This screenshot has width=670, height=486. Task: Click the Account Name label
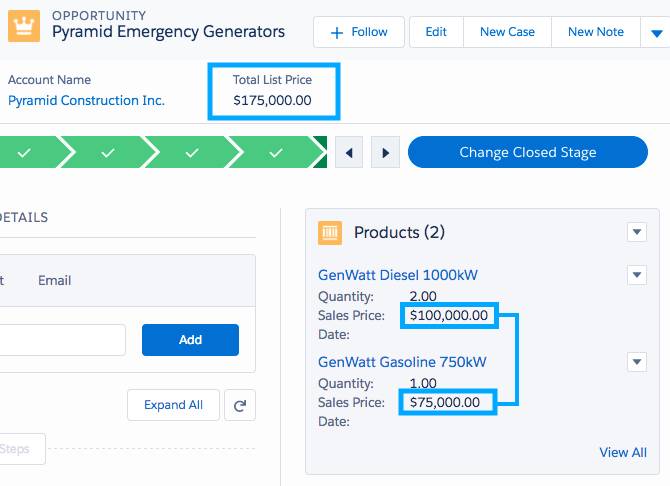click(x=50, y=80)
